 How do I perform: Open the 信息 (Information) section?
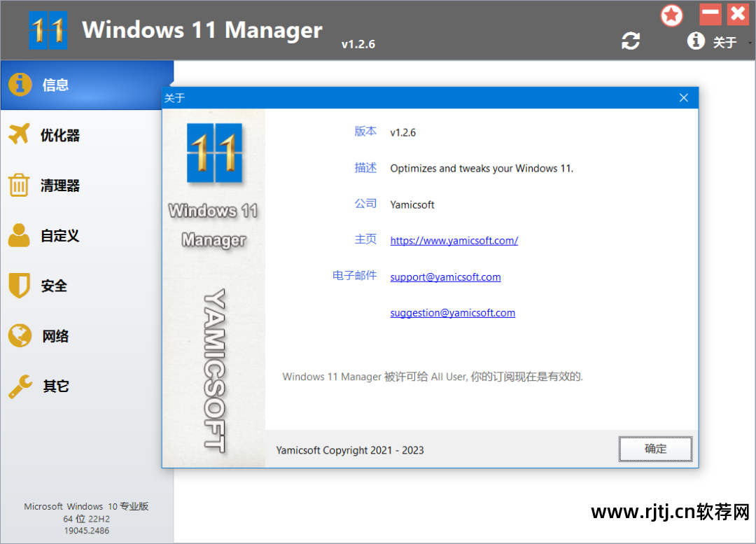click(87, 85)
